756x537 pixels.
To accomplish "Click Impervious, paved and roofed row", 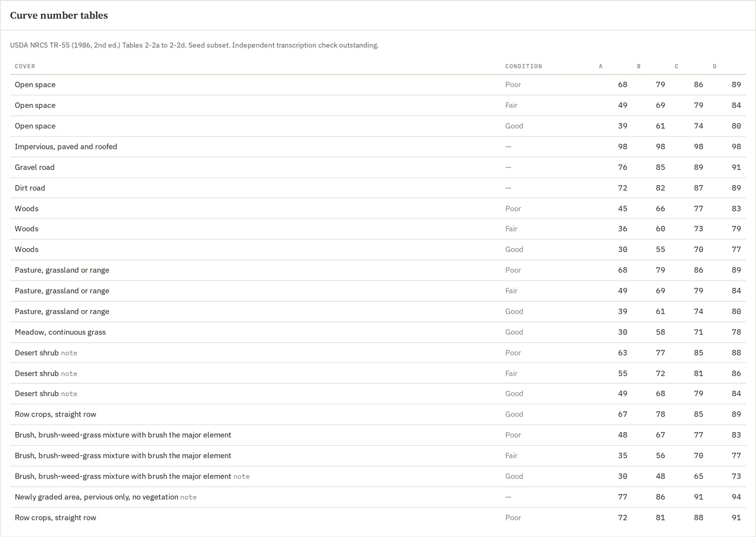I will coord(378,147).
